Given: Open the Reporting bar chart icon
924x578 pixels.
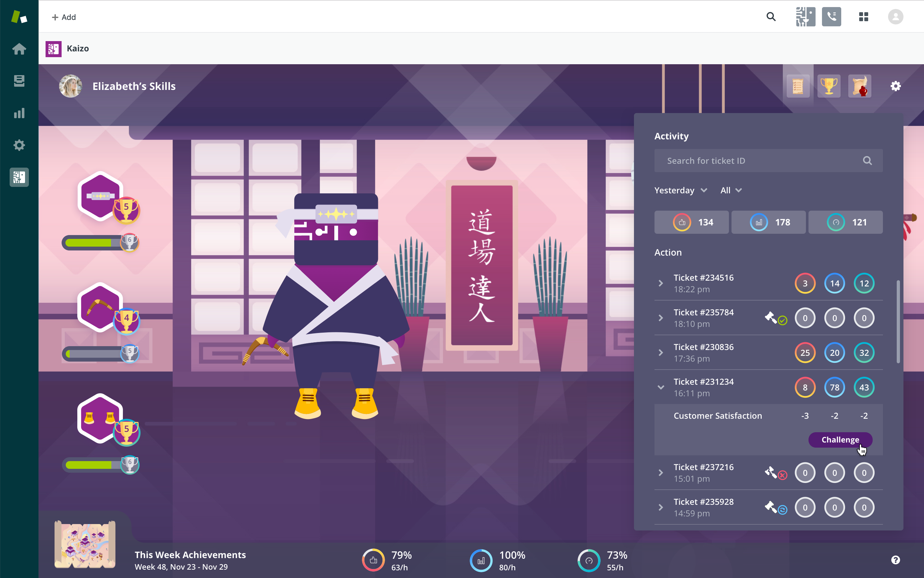Looking at the screenshot, I should click(19, 113).
